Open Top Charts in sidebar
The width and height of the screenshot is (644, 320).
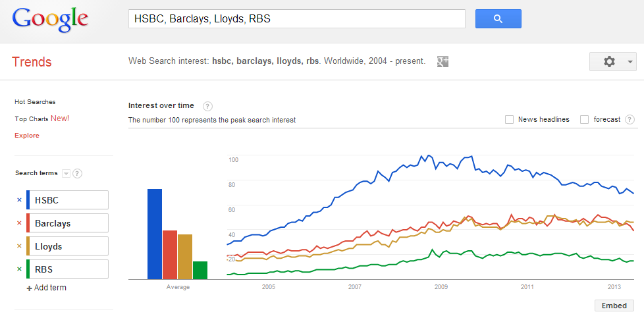point(32,119)
